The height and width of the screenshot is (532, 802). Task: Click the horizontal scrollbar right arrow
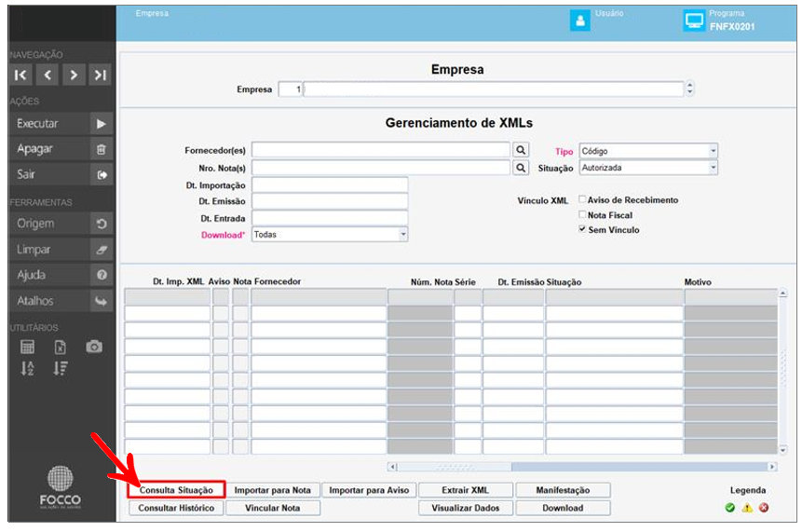coord(772,467)
